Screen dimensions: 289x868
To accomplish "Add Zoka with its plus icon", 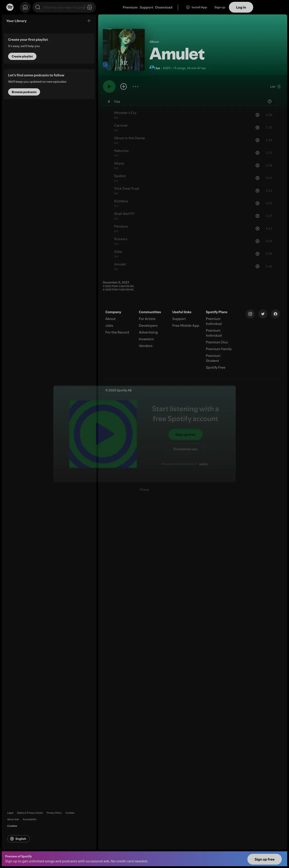I will pyautogui.click(x=257, y=254).
